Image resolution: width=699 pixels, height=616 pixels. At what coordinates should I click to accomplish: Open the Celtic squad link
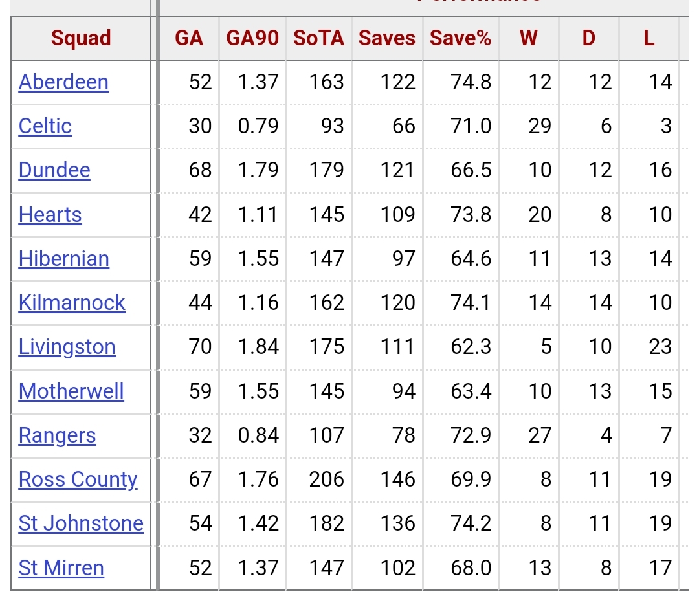(x=45, y=127)
